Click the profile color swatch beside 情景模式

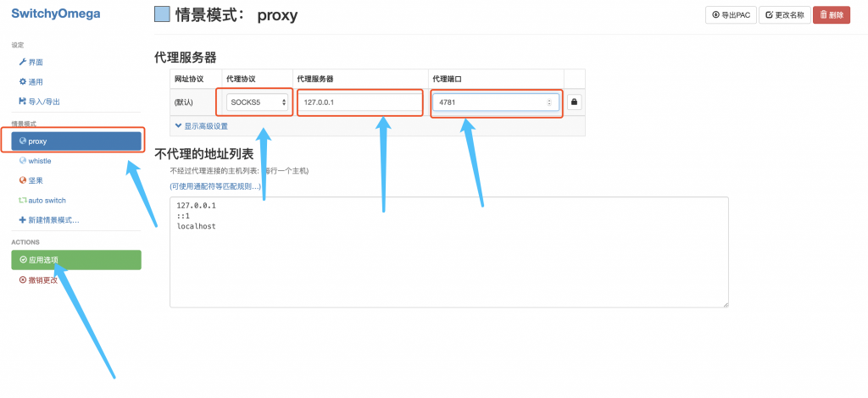(x=162, y=14)
